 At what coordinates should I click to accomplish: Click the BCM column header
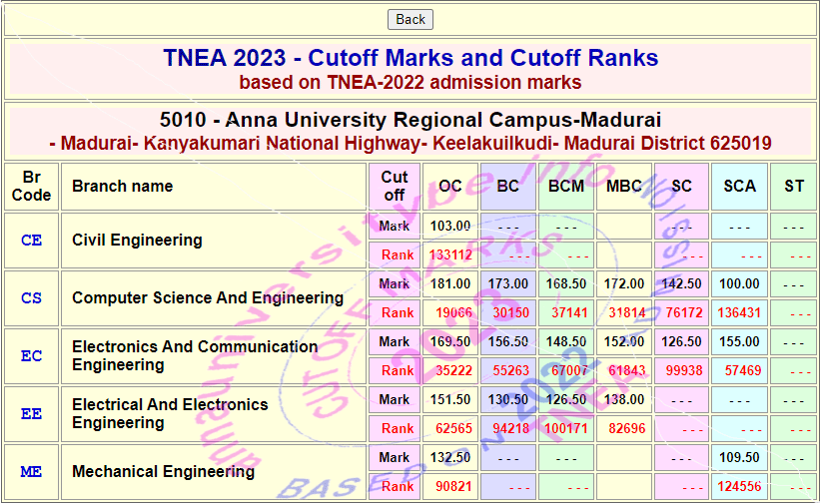point(566,186)
